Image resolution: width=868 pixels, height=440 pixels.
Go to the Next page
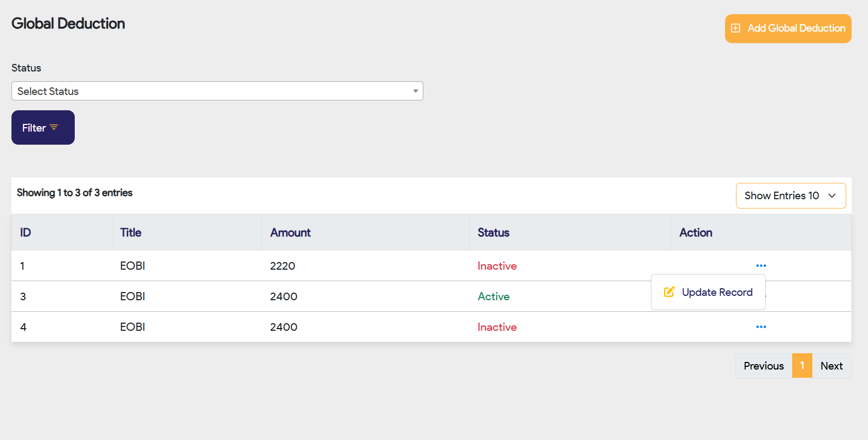coord(831,366)
